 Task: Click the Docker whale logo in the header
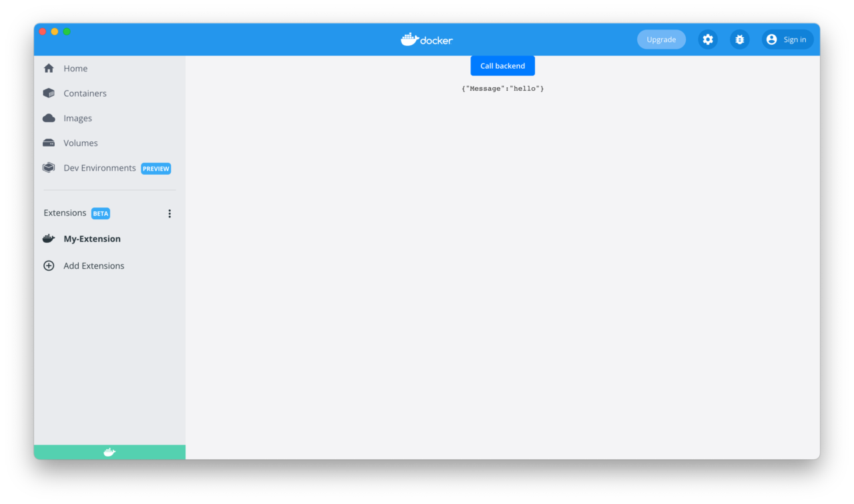coord(426,39)
